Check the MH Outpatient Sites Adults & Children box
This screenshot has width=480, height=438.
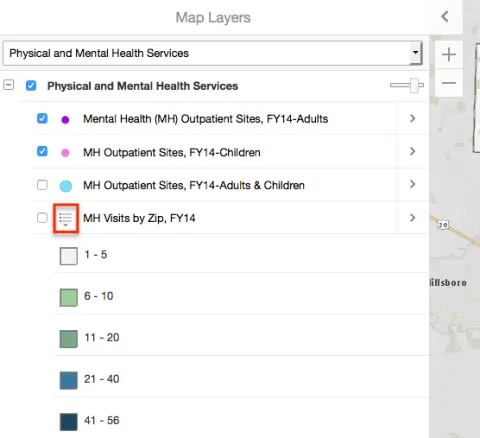42,184
